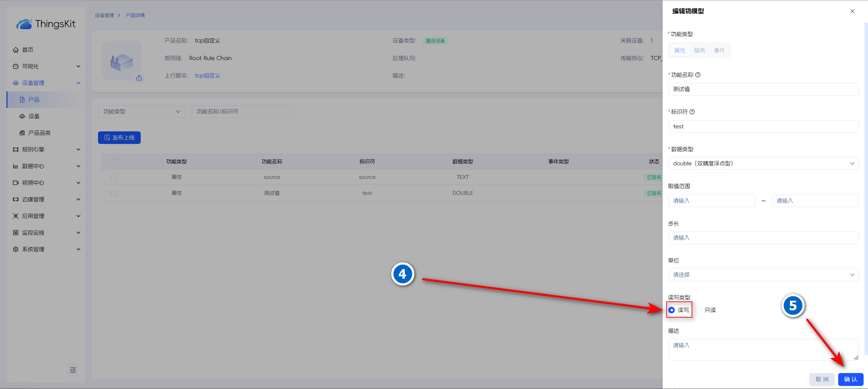
Task: Click the help icon beside 标识符
Action: click(692, 112)
